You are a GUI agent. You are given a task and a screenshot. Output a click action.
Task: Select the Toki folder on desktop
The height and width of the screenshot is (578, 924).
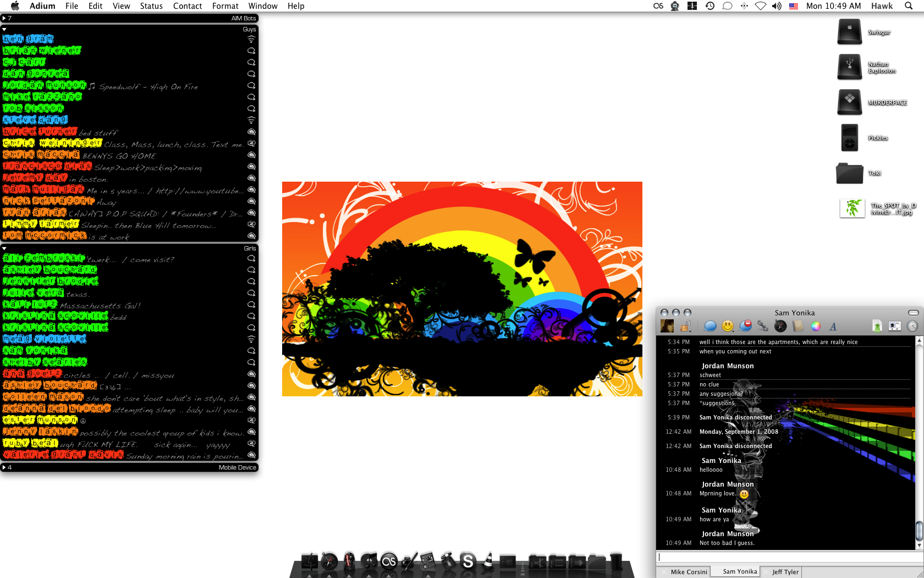(850, 173)
